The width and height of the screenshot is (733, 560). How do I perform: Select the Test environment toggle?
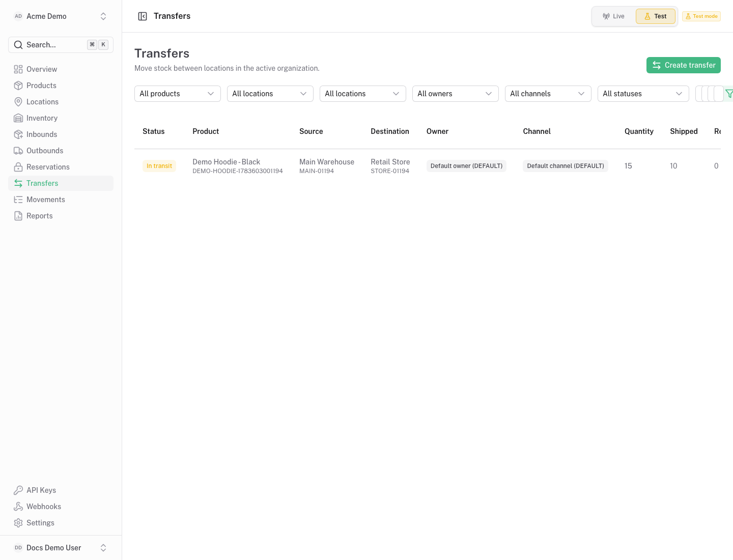(x=656, y=16)
